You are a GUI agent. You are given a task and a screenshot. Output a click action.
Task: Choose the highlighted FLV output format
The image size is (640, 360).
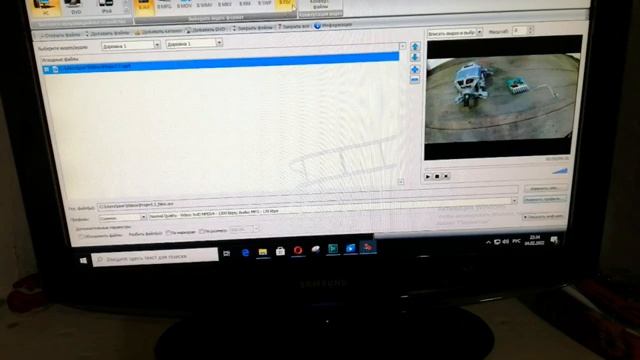(x=285, y=4)
